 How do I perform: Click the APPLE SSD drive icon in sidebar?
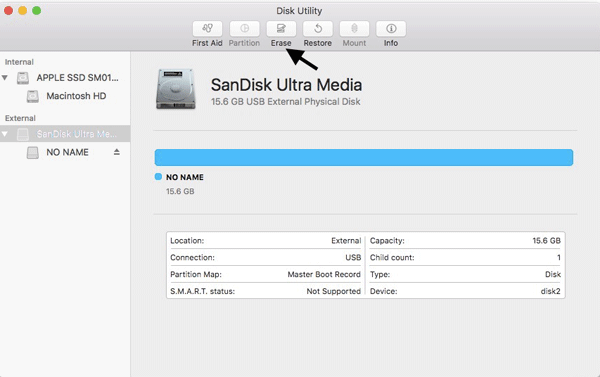pos(23,78)
